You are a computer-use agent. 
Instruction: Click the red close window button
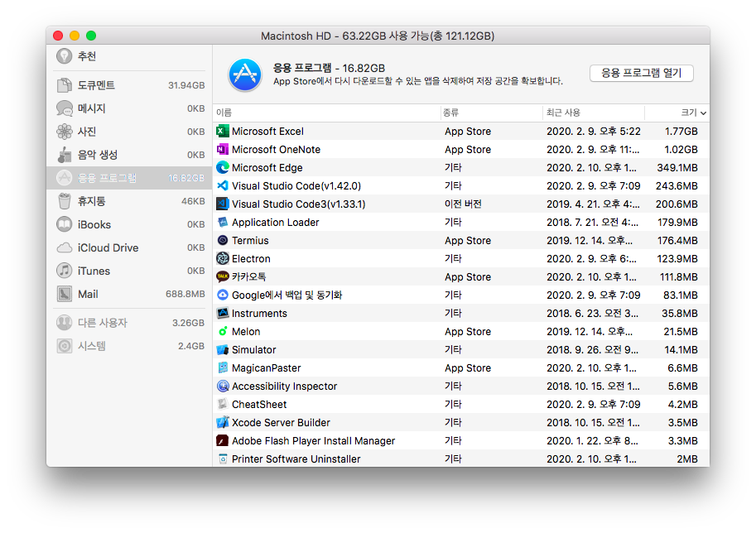pyautogui.click(x=58, y=36)
